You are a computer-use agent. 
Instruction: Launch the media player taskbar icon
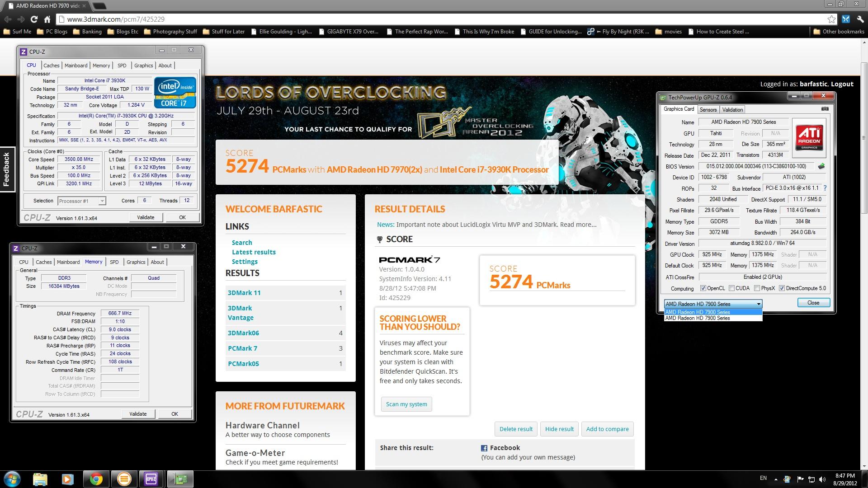pos(67,479)
